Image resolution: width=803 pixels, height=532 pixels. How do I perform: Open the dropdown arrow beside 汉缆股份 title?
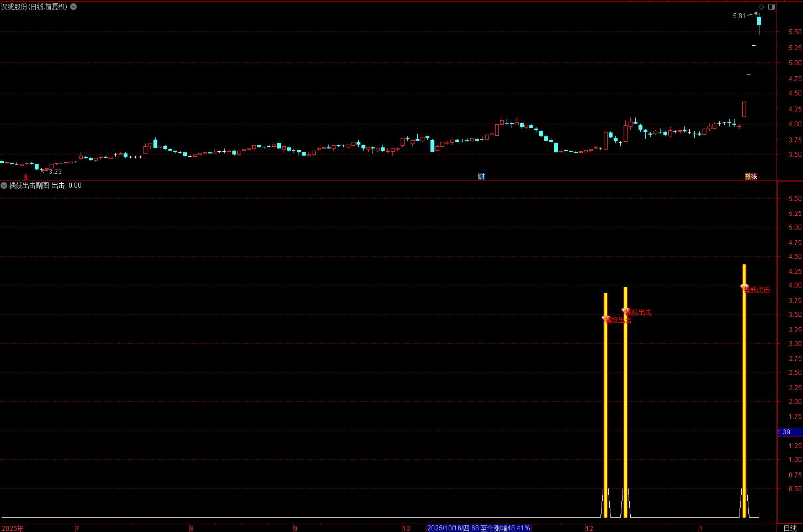73,7
